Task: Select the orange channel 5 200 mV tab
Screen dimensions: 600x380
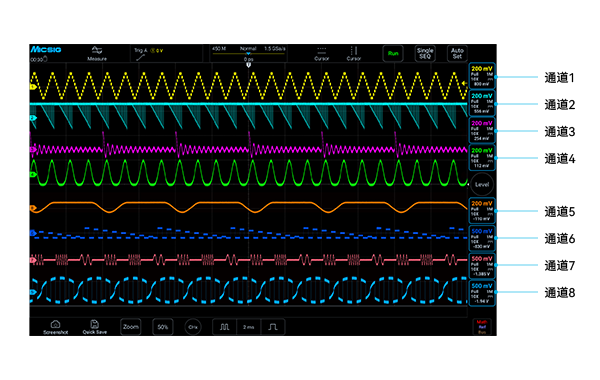Action: (x=482, y=210)
